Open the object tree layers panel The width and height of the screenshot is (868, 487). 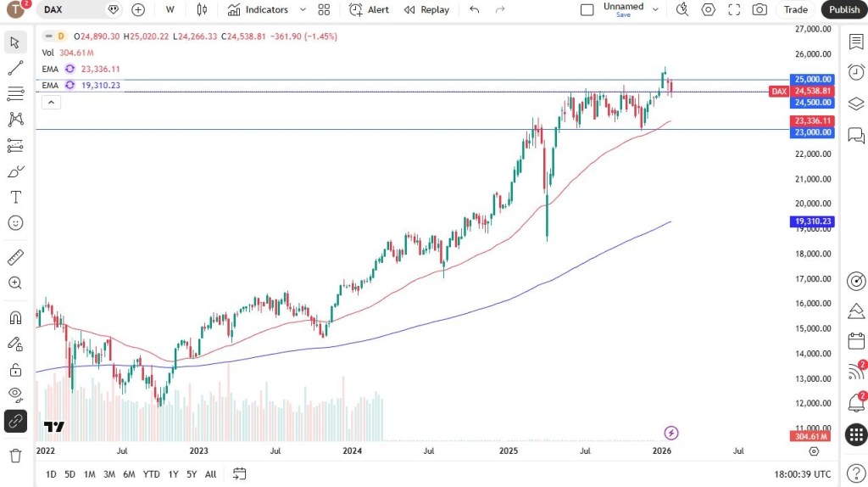point(856,104)
